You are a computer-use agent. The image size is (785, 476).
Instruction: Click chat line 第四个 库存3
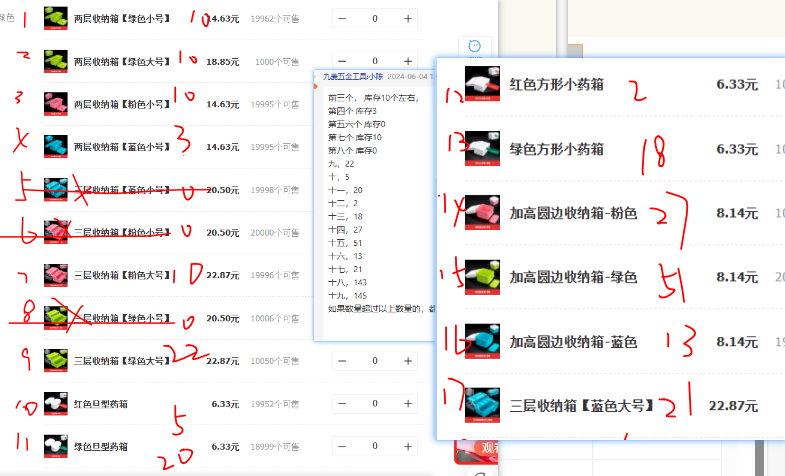click(x=352, y=111)
